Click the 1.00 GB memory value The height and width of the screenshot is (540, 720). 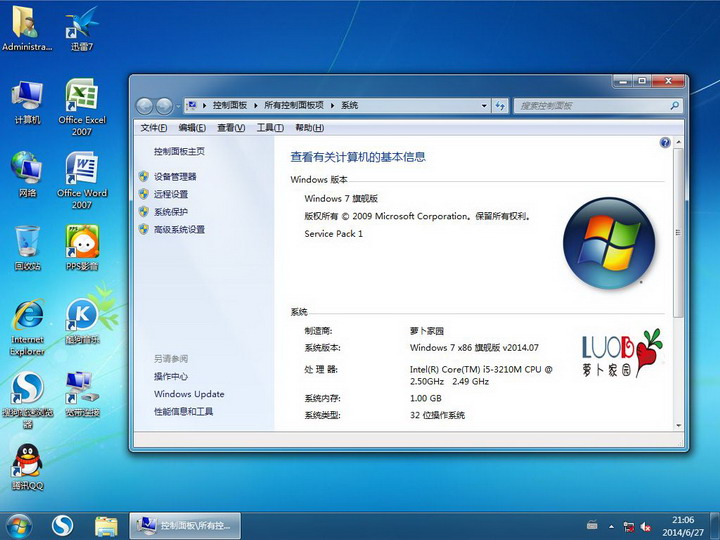point(426,398)
